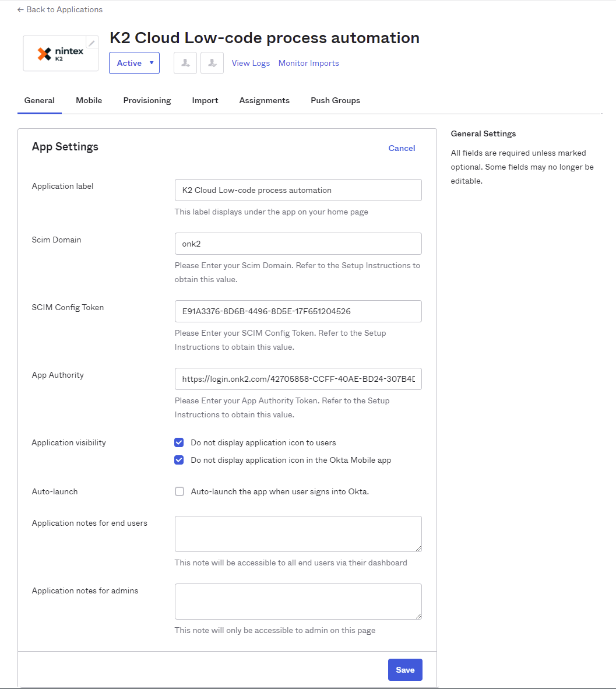Click the SCIM Config Token field
This screenshot has width=616, height=689.
point(298,311)
